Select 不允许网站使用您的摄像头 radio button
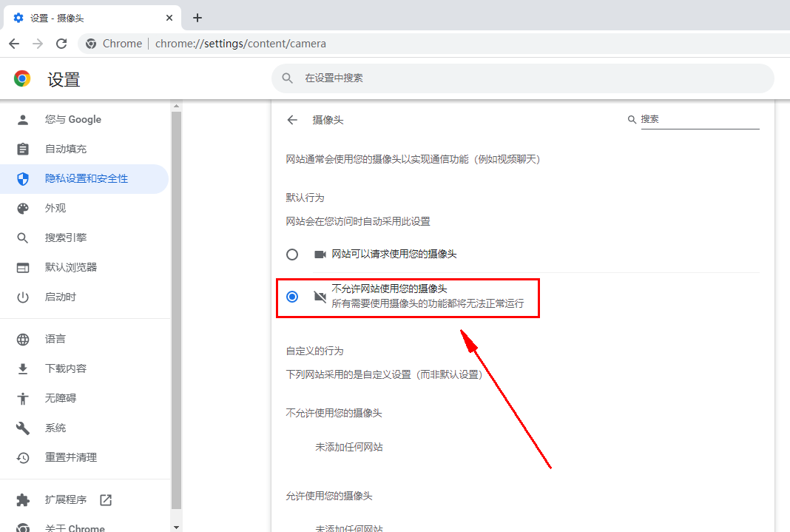790x532 pixels. 292,297
